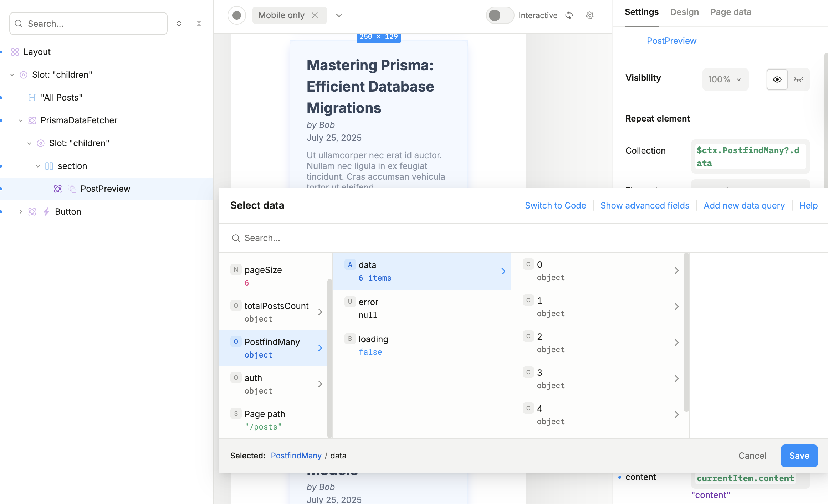Click data list scrollbar
This screenshot has height=504, width=828.
tap(330, 358)
